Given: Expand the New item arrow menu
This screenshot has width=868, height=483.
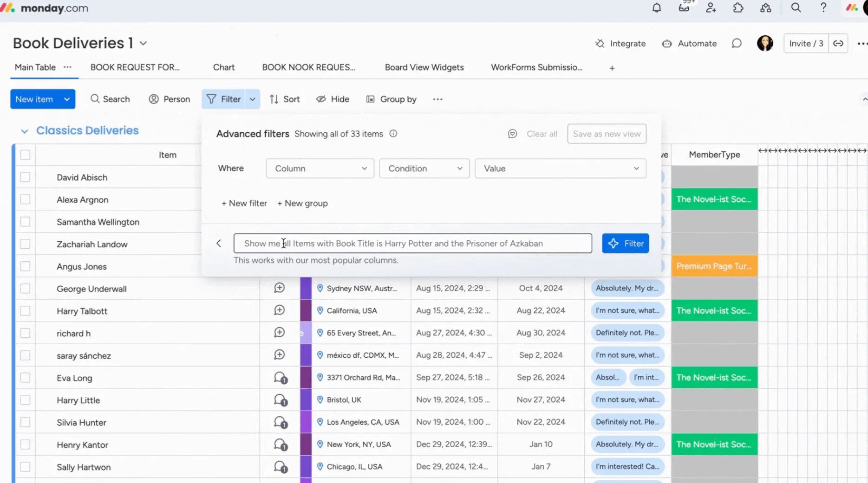Looking at the screenshot, I should click(x=67, y=99).
